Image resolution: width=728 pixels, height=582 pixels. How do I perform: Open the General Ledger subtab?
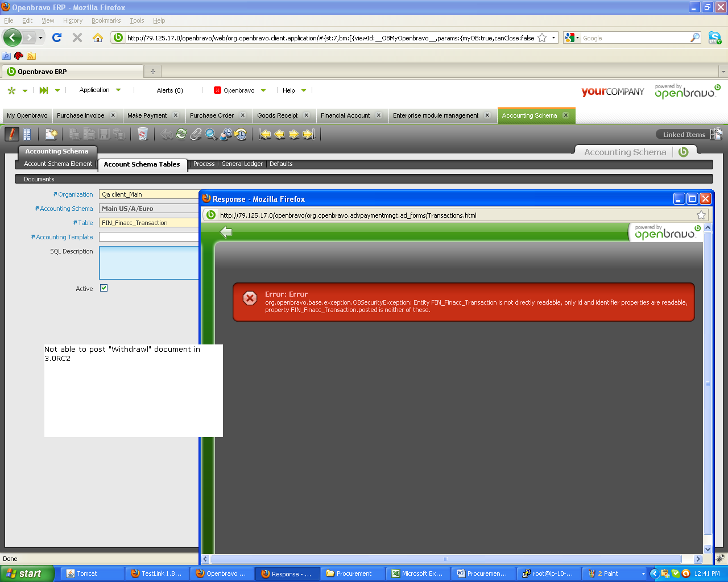coord(242,164)
